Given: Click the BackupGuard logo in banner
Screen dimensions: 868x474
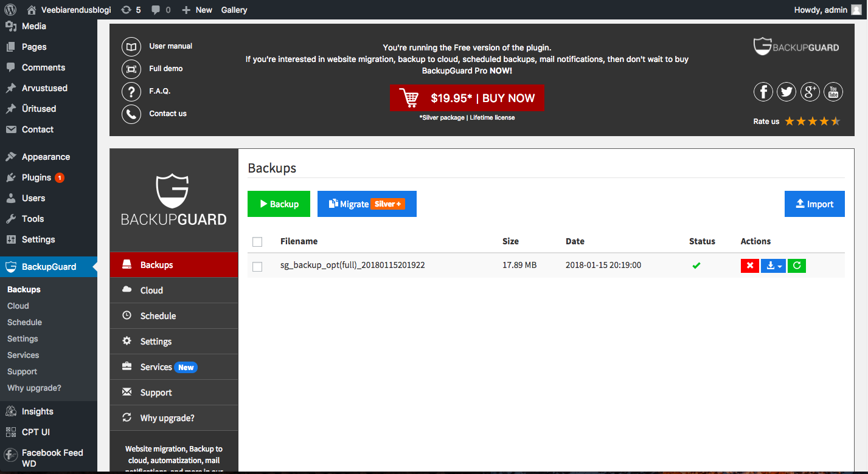Looking at the screenshot, I should click(x=796, y=47).
